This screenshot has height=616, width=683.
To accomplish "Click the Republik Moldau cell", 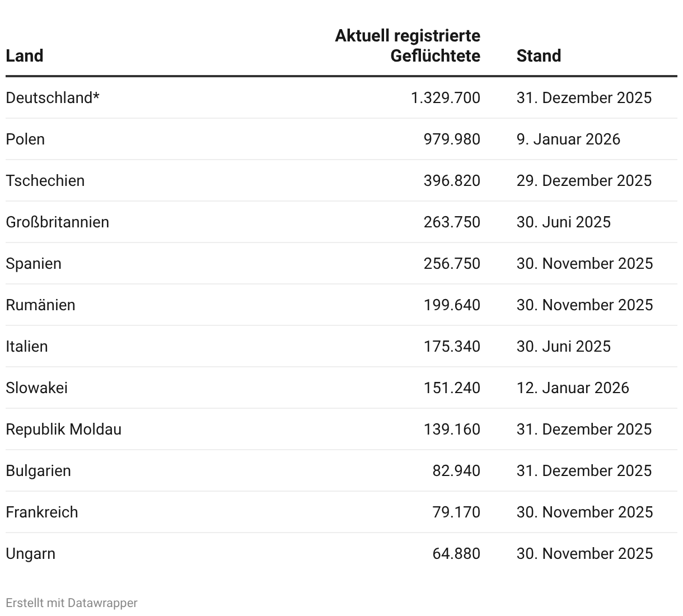I will tap(64, 430).
